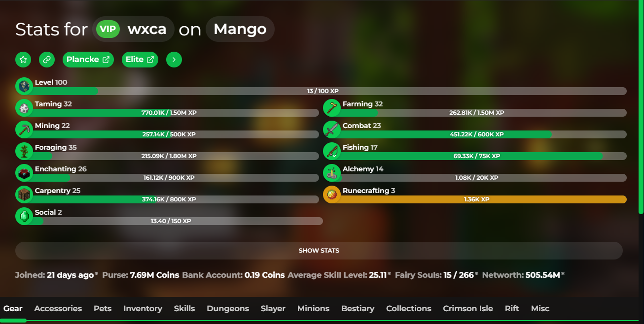Click the Social emerald skill icon
Viewport: 644px width, 324px height.
point(24,216)
